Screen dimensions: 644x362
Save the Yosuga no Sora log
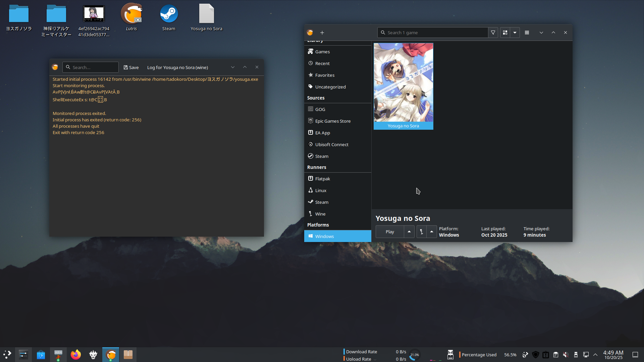(x=131, y=67)
